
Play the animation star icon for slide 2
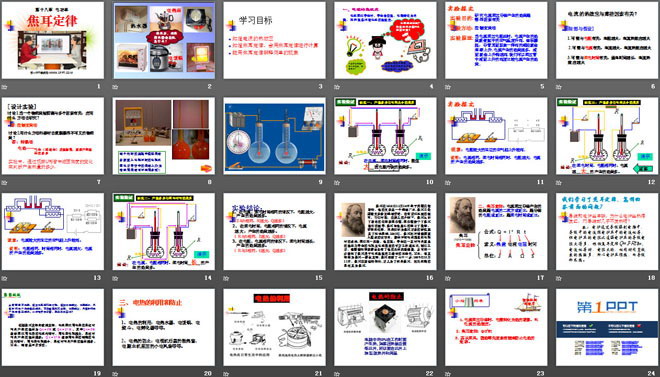[x=115, y=87]
